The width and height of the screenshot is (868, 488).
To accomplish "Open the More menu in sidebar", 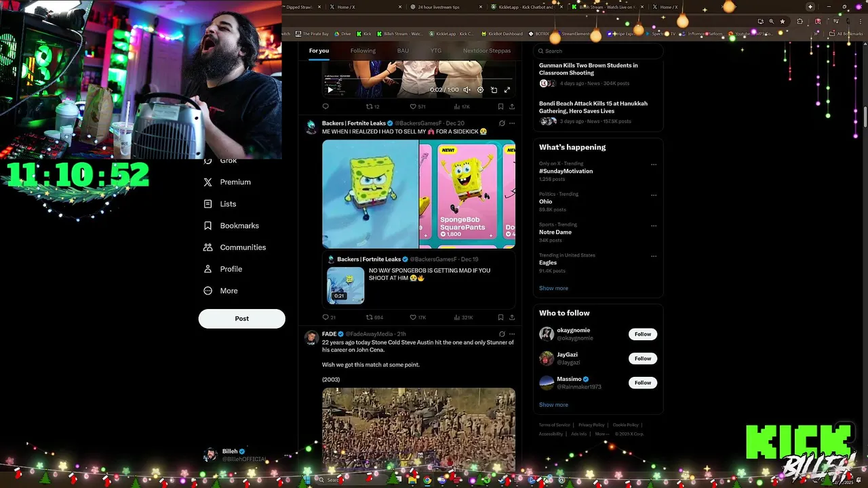I will pos(220,291).
